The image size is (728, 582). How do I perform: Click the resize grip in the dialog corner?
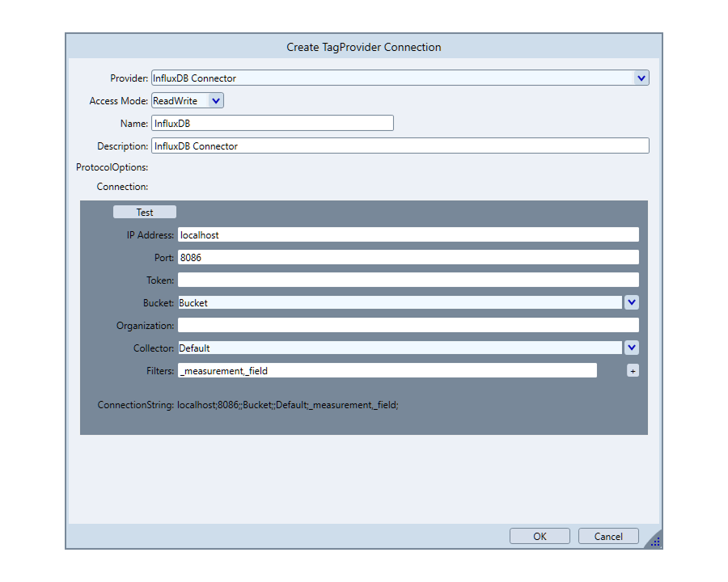[654, 541]
